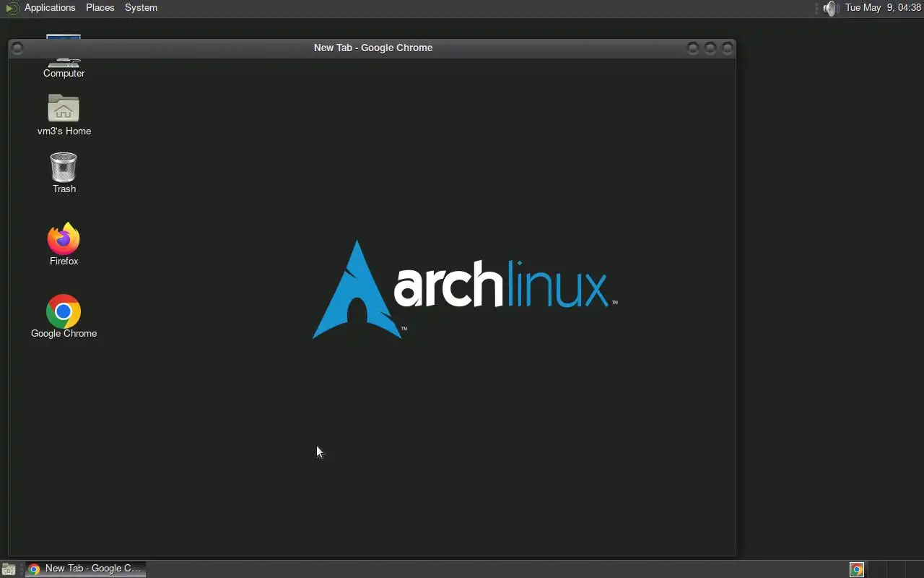Open the System menu
The width and height of the screenshot is (924, 578).
[x=141, y=8]
